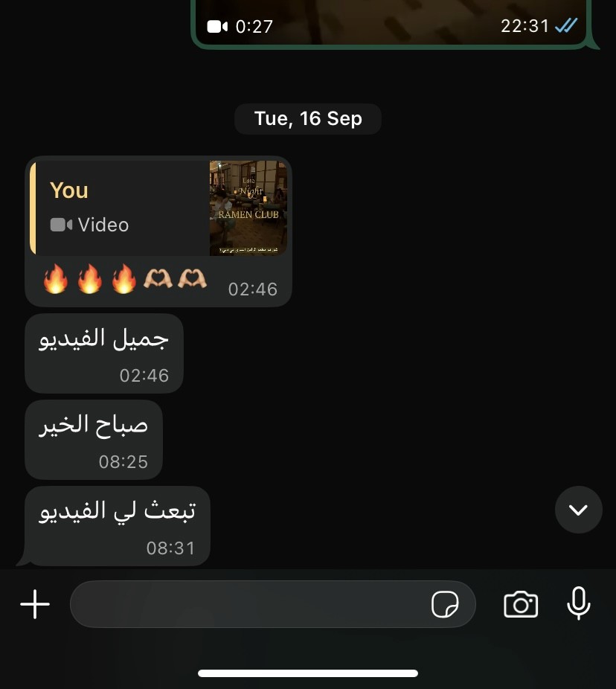Viewport: 616px width, 689px height.
Task: Tap the video icon in quoted reply
Action: pos(61,225)
